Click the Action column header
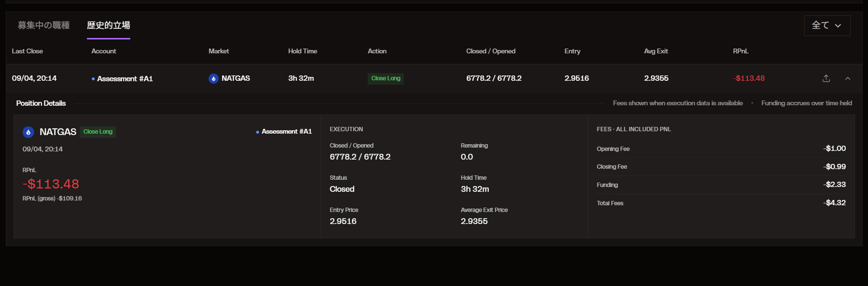Image resolution: width=868 pixels, height=286 pixels. point(377,51)
